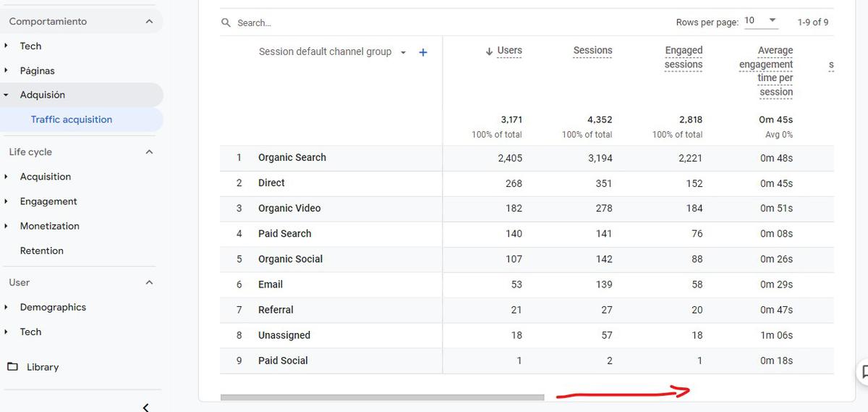Click the Organic Search row
868x412 pixels.
click(x=292, y=158)
